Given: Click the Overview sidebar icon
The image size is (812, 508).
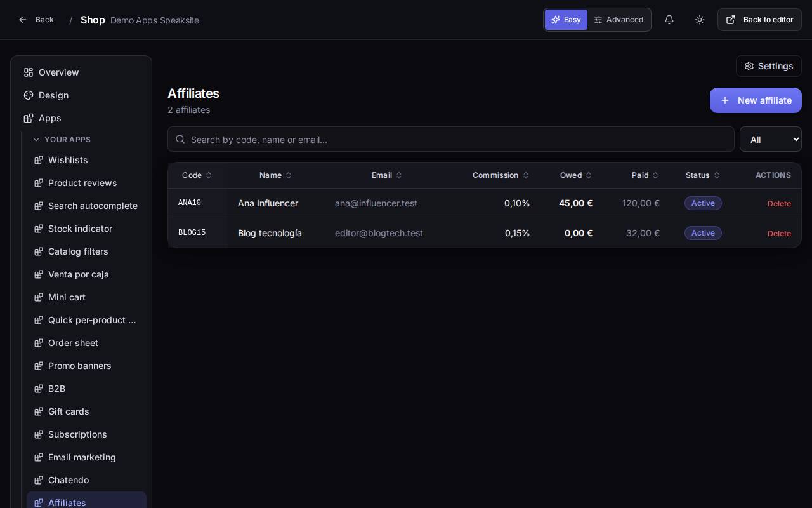Looking at the screenshot, I should tap(29, 72).
